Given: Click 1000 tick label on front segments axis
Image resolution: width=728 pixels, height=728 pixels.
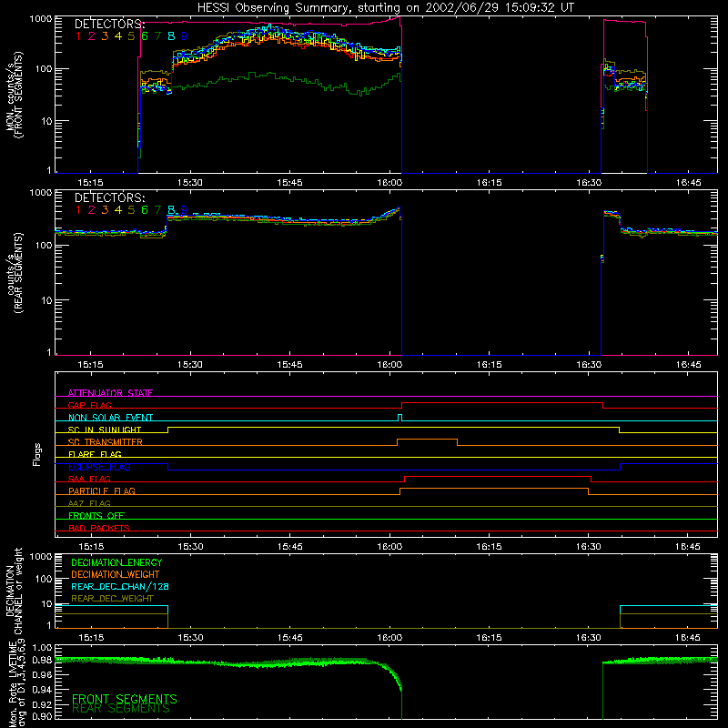Looking at the screenshot, I should pyautogui.click(x=41, y=19).
